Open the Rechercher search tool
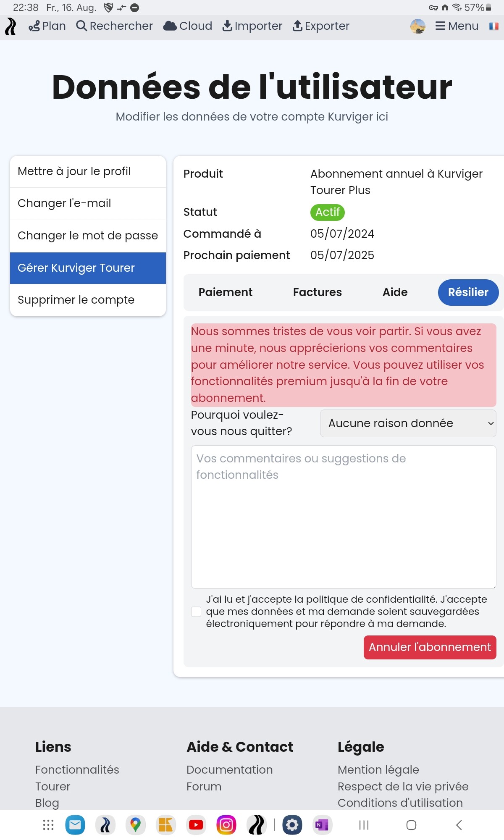This screenshot has height=840, width=504. 114,26
